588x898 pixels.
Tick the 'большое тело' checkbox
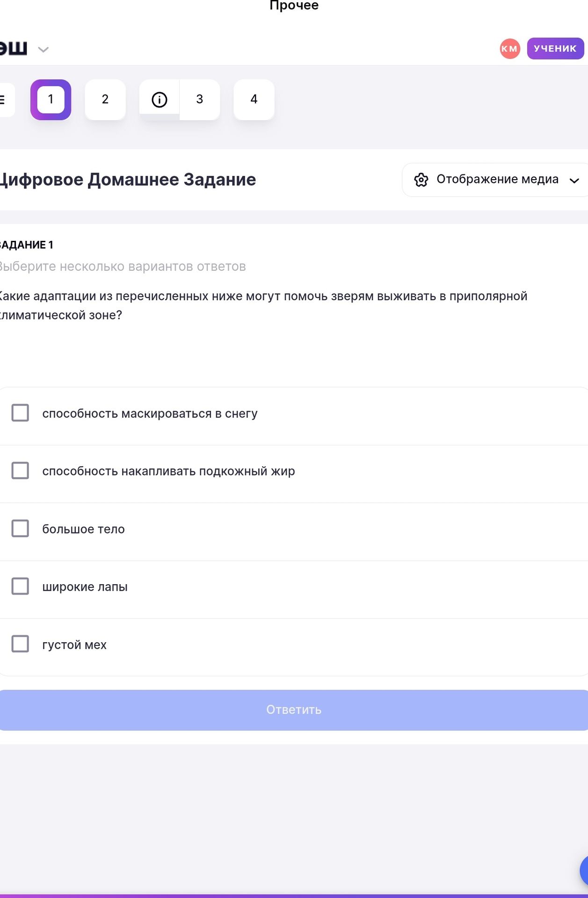[x=20, y=529]
